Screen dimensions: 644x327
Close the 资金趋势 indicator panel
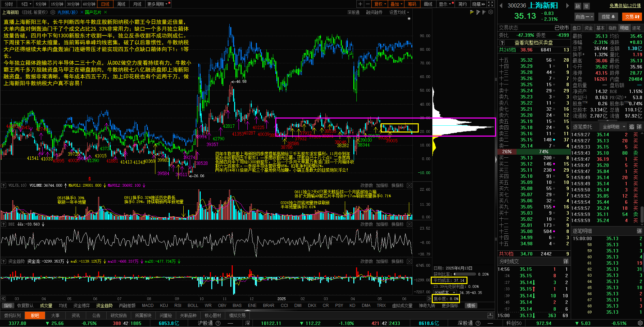point(409,261)
